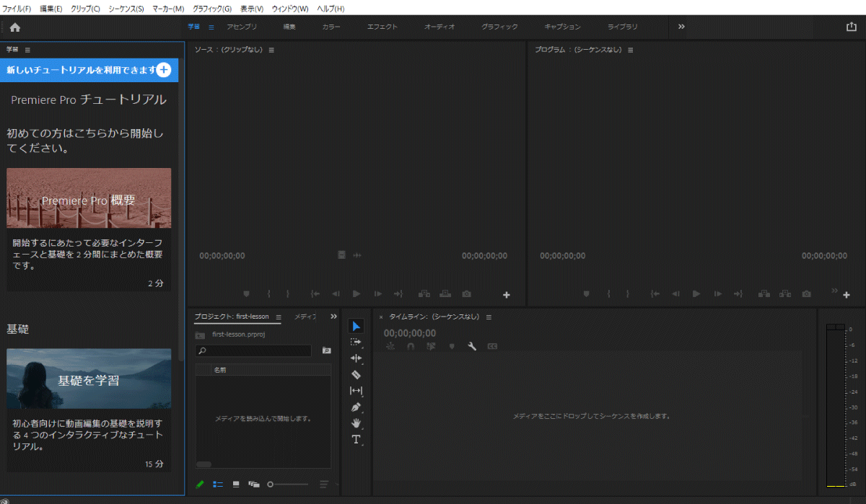Screen dimensions: 866x504
Task: Click new tutorials available plus button
Action: click(x=164, y=70)
